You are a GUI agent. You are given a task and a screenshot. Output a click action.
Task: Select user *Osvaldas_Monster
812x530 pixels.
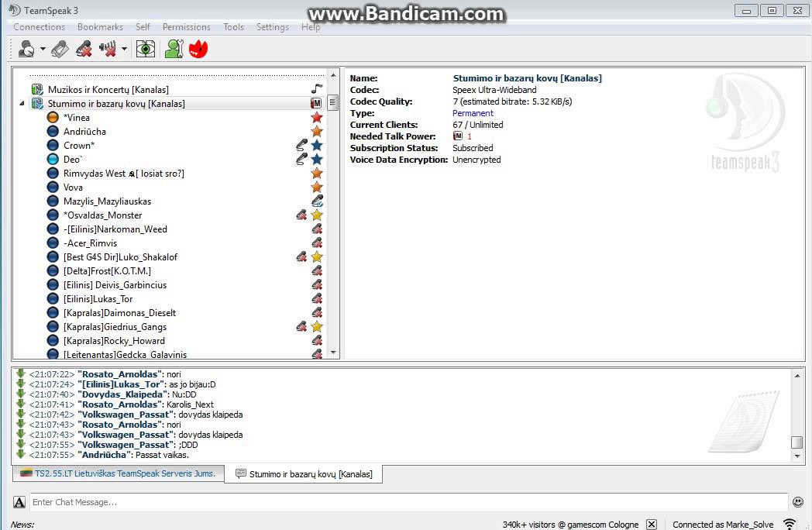tap(102, 215)
